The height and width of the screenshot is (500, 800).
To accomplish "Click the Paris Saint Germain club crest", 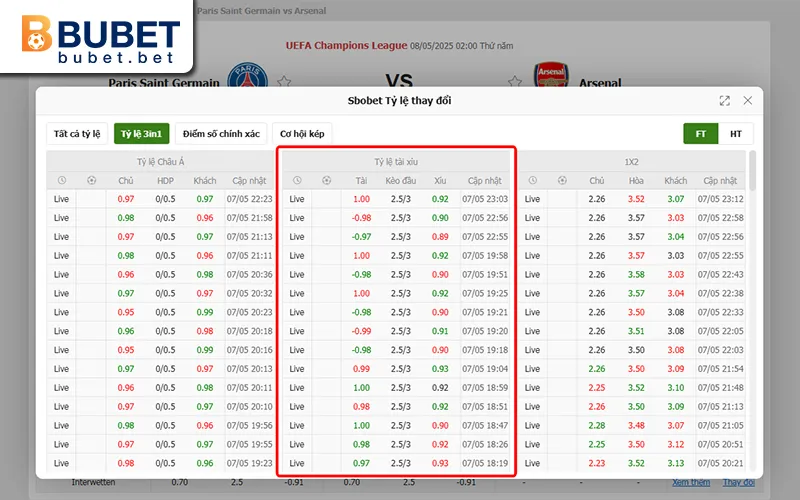I will (x=247, y=76).
